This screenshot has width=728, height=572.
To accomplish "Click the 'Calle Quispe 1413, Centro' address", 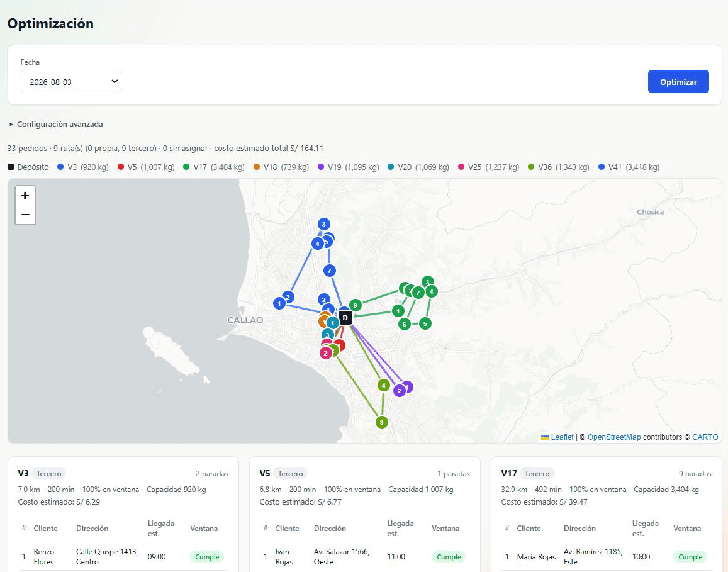I will pos(107,557).
